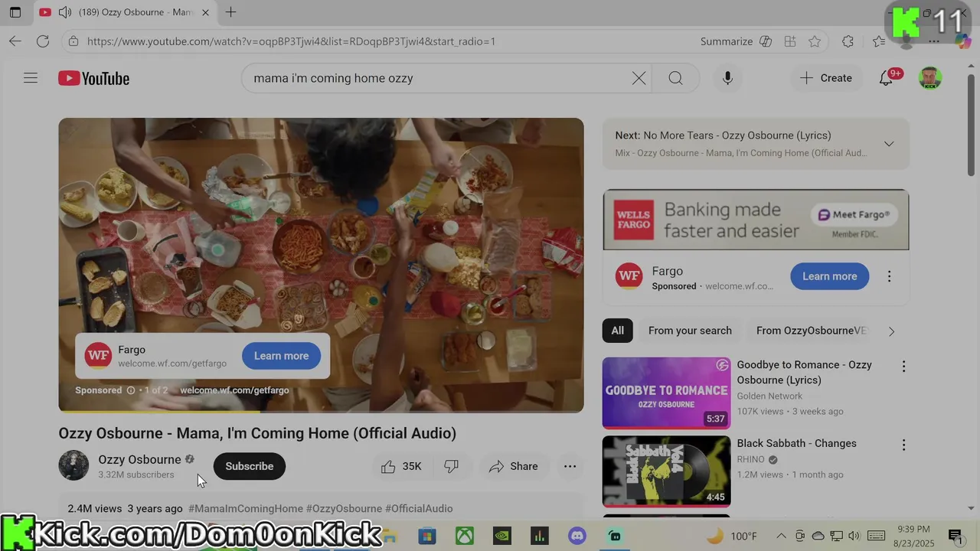
Task: Open YouTube notifications bell
Action: (x=886, y=78)
